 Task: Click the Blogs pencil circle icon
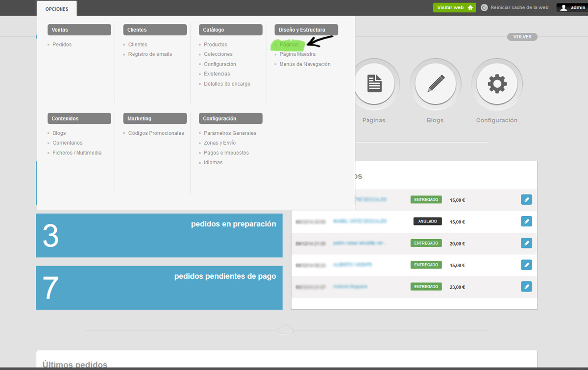tap(435, 84)
